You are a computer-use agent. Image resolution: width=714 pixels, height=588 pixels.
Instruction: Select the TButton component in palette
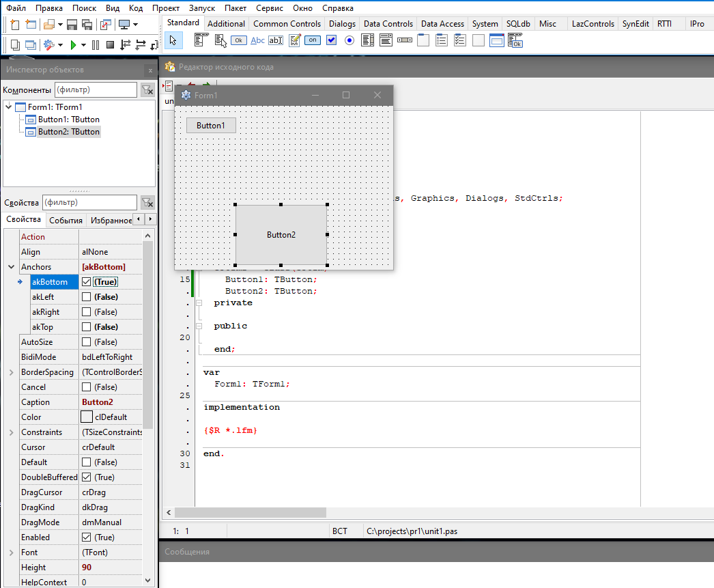point(238,40)
